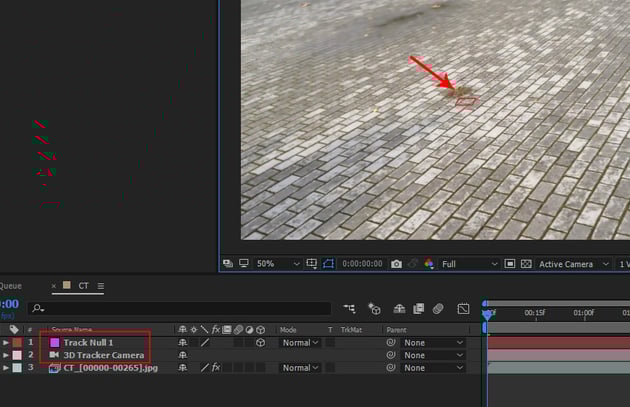Click the label color of Track Null 1
Viewport: 630px width, 407px height.
tap(17, 343)
